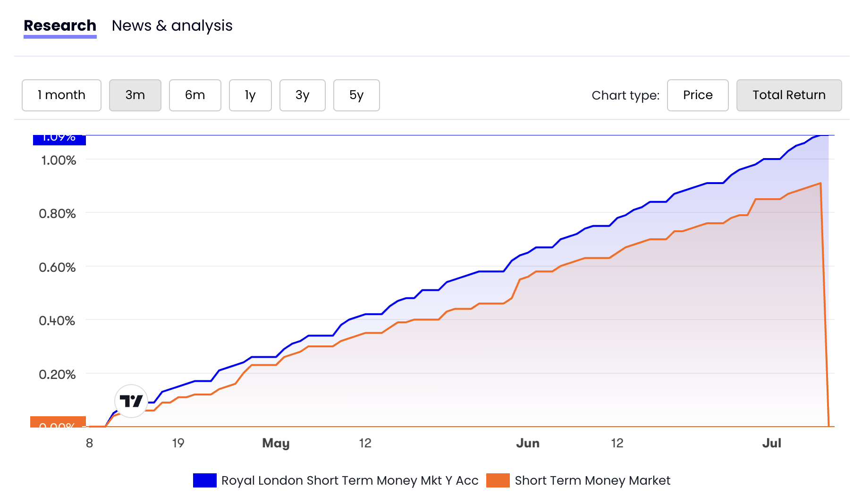This screenshot has height=504, width=862.
Task: Click the TradingView logo icon
Action: (131, 401)
